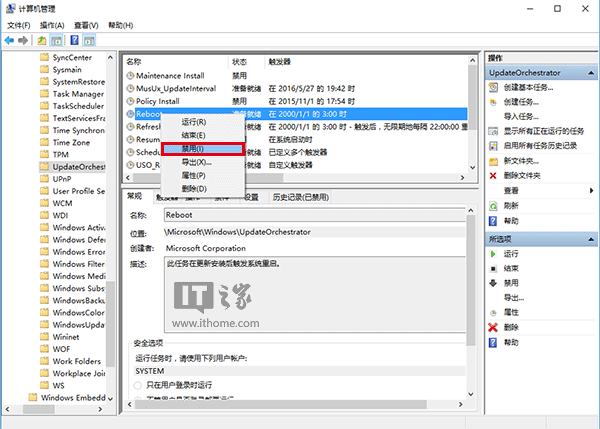Screen dimensions: 600x429
Task: Click the green Run icon in Actions pane
Action: point(493,255)
